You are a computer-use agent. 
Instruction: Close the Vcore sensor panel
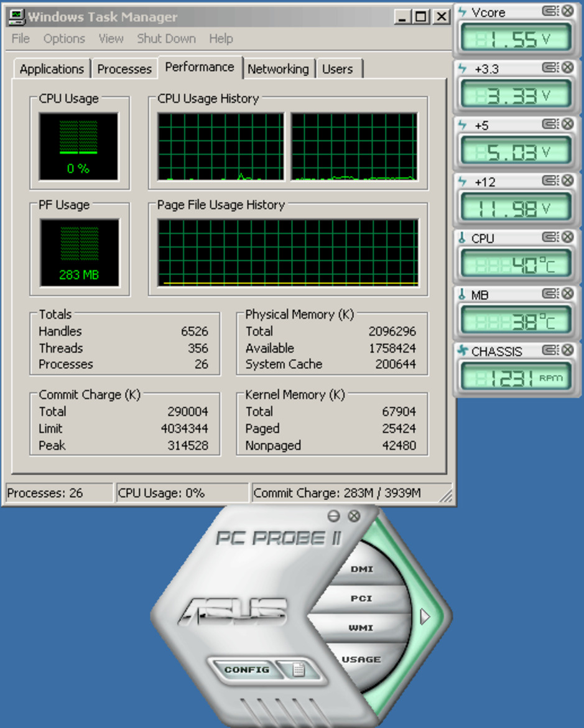pos(567,11)
